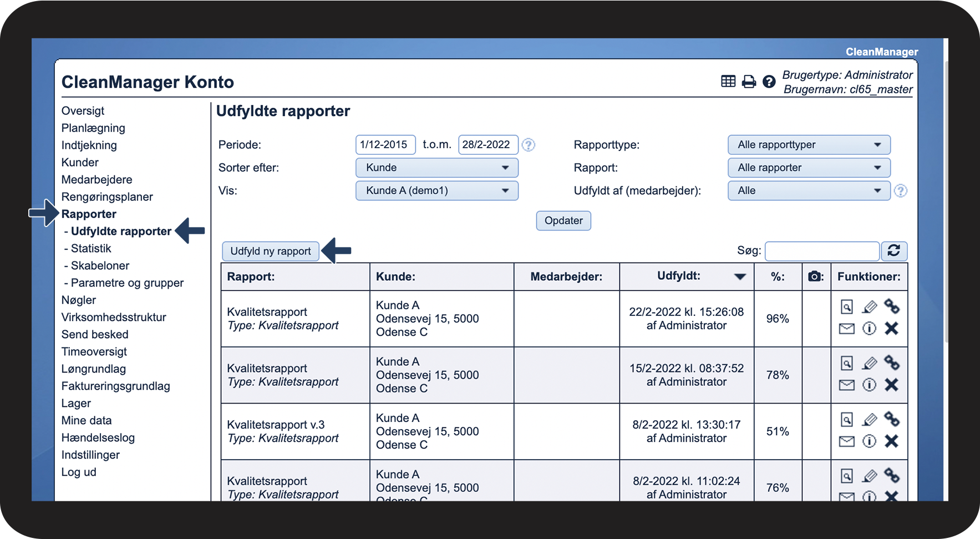
Task: Open Kunder in the sidebar menu
Action: pyautogui.click(x=80, y=162)
